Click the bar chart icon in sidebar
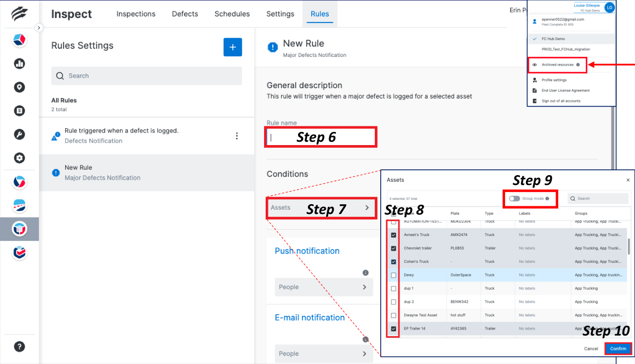Viewport: 635px width, 364px height. pyautogui.click(x=20, y=63)
